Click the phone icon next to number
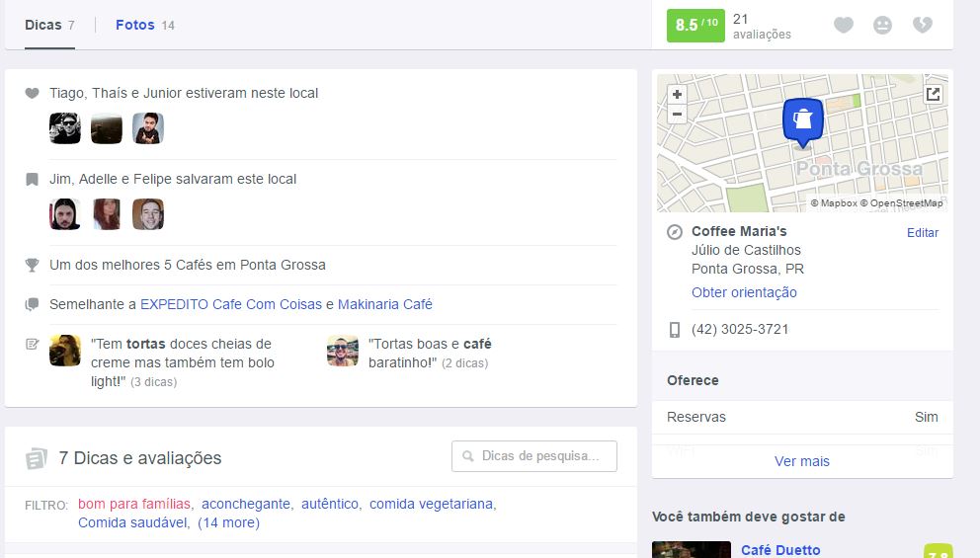Image resolution: width=980 pixels, height=558 pixels. point(675,329)
